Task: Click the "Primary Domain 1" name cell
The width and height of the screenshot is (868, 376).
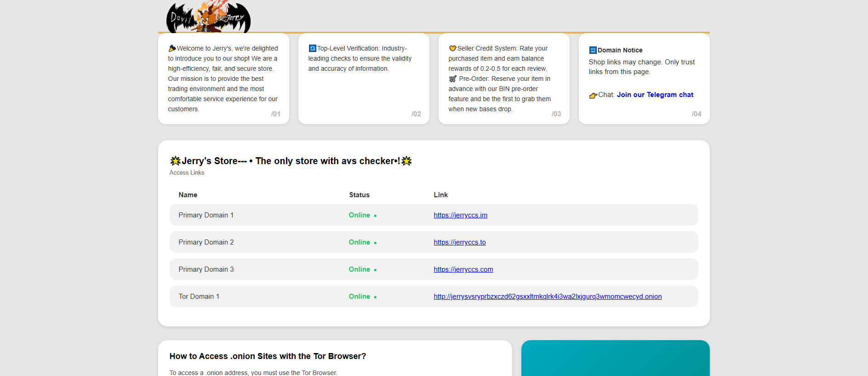Action: click(206, 215)
